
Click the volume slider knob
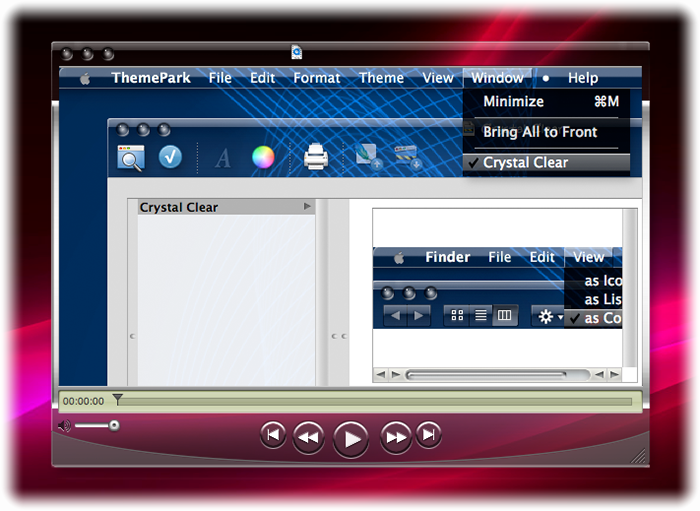click(114, 425)
